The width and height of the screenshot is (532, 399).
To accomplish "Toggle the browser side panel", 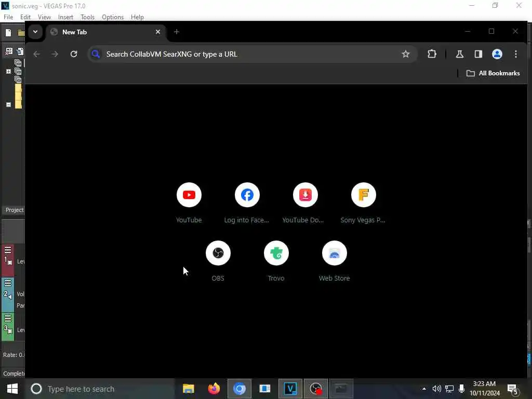I will (478, 54).
